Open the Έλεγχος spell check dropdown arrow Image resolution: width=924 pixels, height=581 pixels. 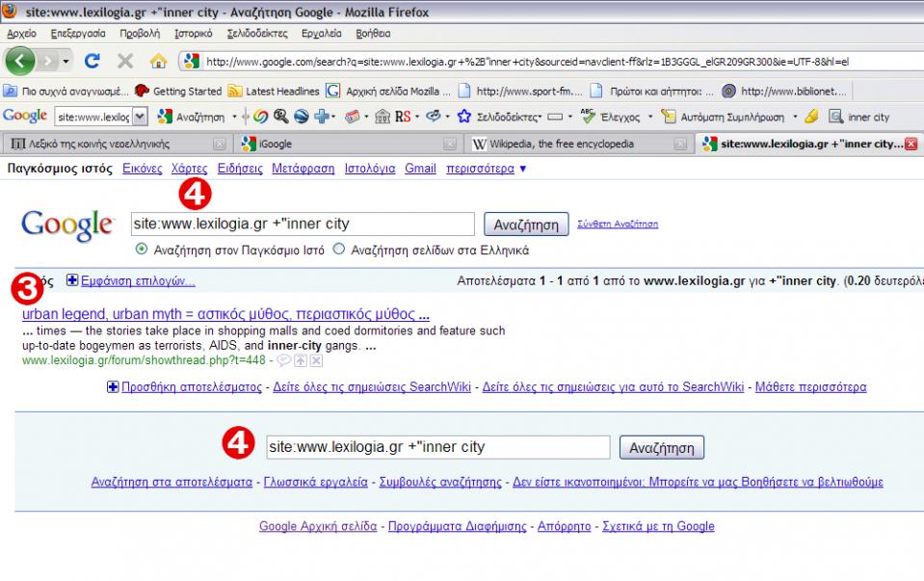click(x=650, y=117)
